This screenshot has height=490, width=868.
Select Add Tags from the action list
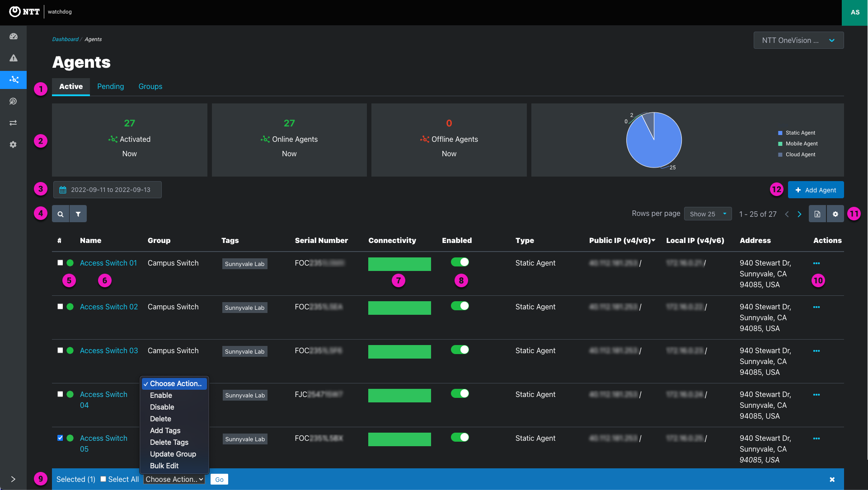click(x=174, y=430)
